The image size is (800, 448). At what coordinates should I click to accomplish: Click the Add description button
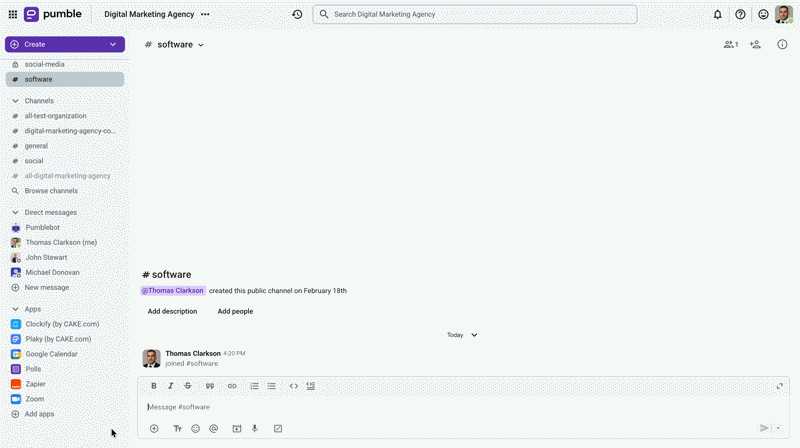click(x=172, y=311)
